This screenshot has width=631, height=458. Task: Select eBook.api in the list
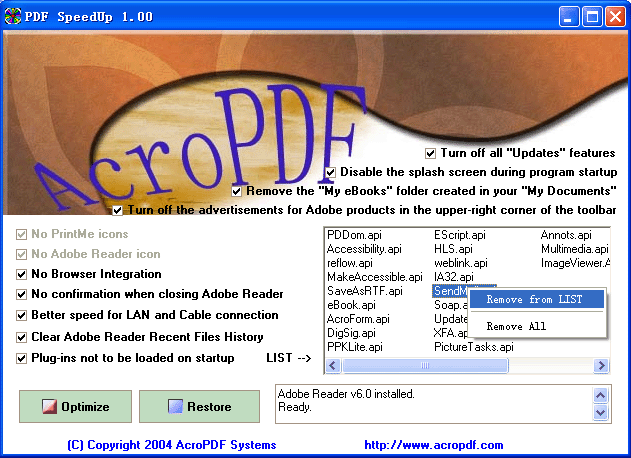[351, 305]
